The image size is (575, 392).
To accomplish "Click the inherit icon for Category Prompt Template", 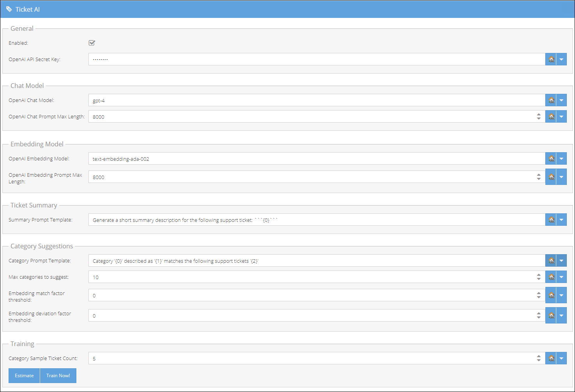I will pos(551,260).
